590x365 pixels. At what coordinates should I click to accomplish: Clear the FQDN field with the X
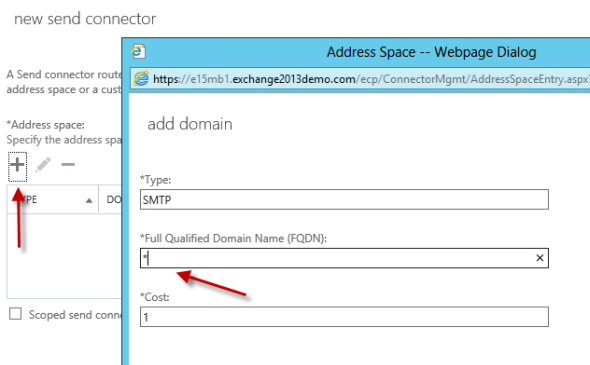(x=540, y=258)
